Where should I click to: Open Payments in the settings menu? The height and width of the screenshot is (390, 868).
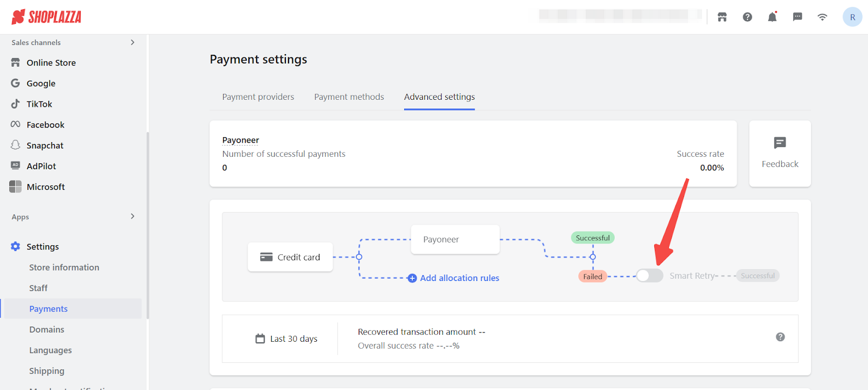(x=48, y=309)
